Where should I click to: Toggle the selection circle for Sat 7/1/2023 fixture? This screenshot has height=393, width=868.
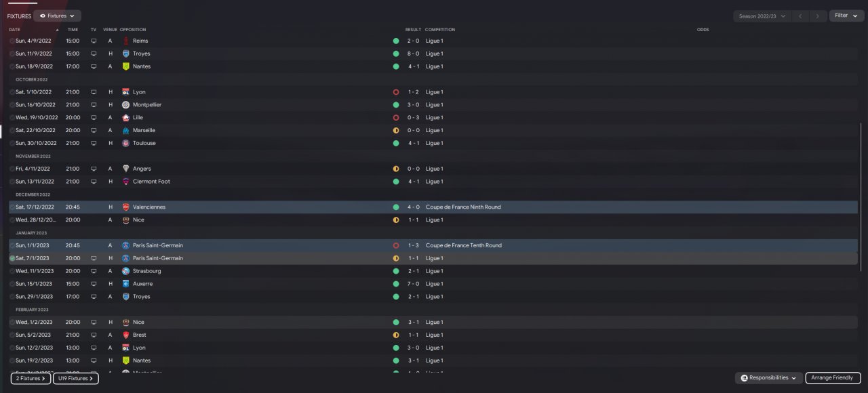[12, 258]
